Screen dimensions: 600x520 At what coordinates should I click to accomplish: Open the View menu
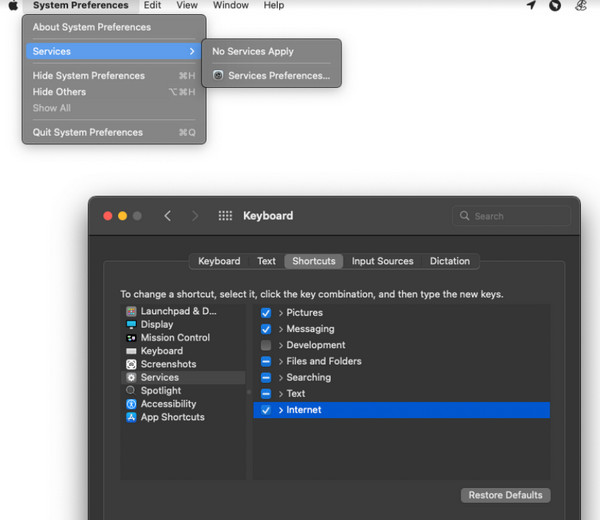tap(187, 5)
